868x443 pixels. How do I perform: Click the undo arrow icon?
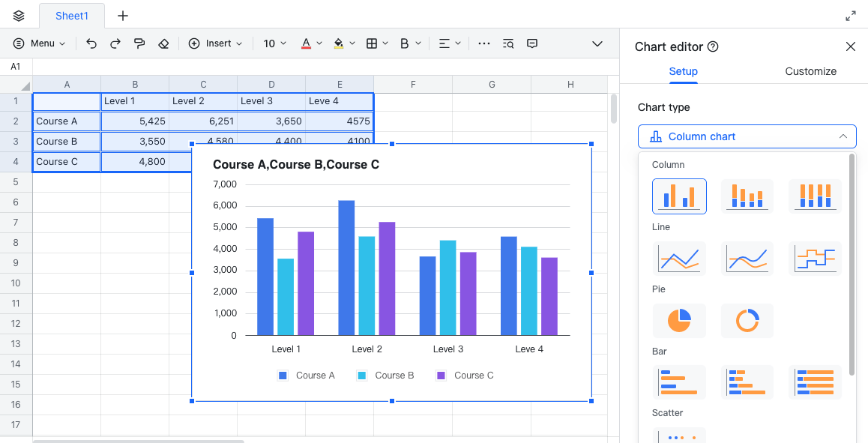(91, 43)
